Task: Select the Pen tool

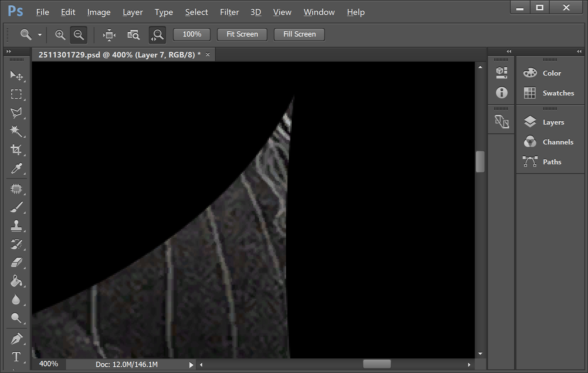Action: click(16, 339)
